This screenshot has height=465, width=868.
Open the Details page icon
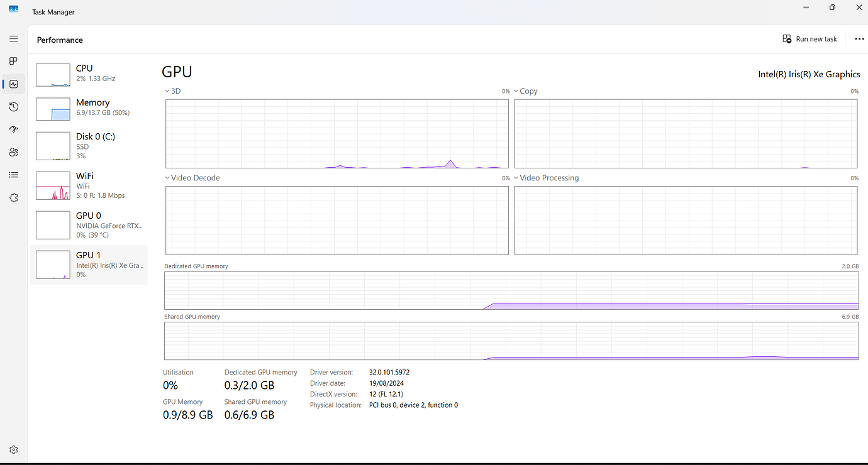coord(13,175)
